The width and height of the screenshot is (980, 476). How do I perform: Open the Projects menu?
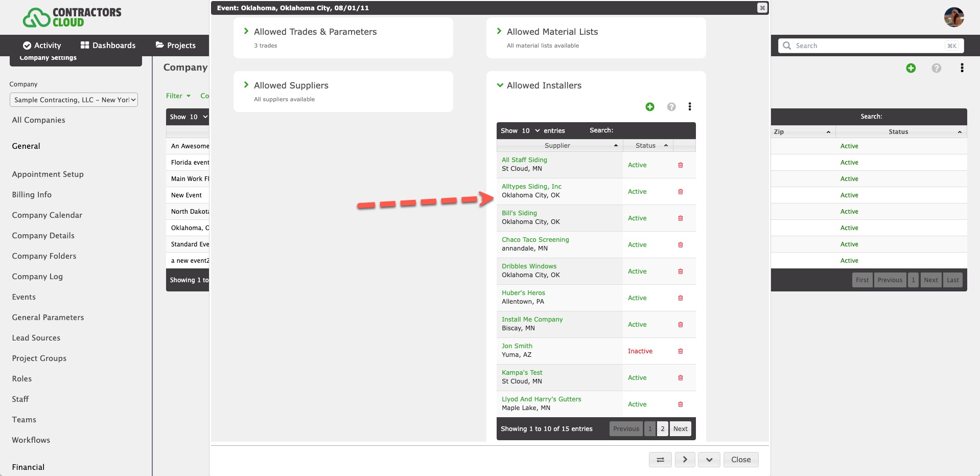click(176, 46)
